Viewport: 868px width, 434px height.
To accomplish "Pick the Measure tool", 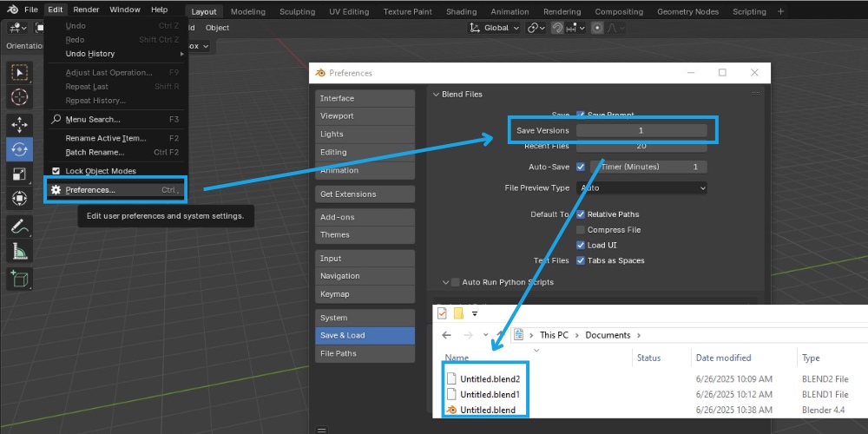I will (19, 252).
